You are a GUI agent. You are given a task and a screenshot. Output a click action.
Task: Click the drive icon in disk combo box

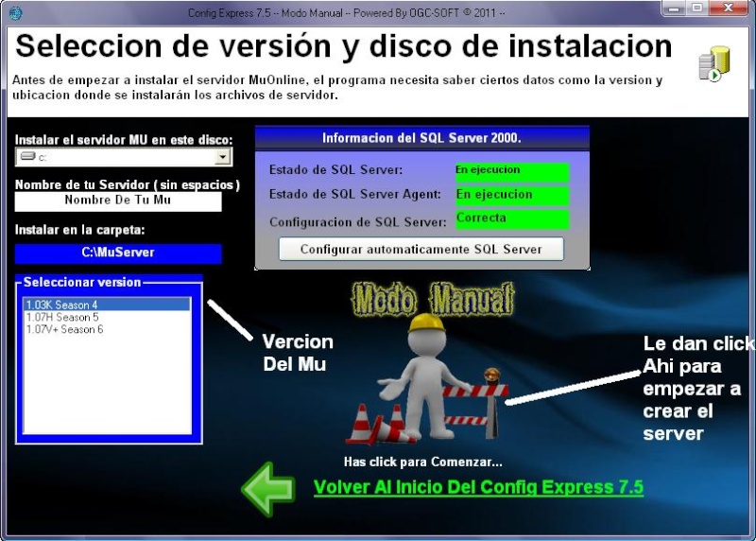click(28, 156)
